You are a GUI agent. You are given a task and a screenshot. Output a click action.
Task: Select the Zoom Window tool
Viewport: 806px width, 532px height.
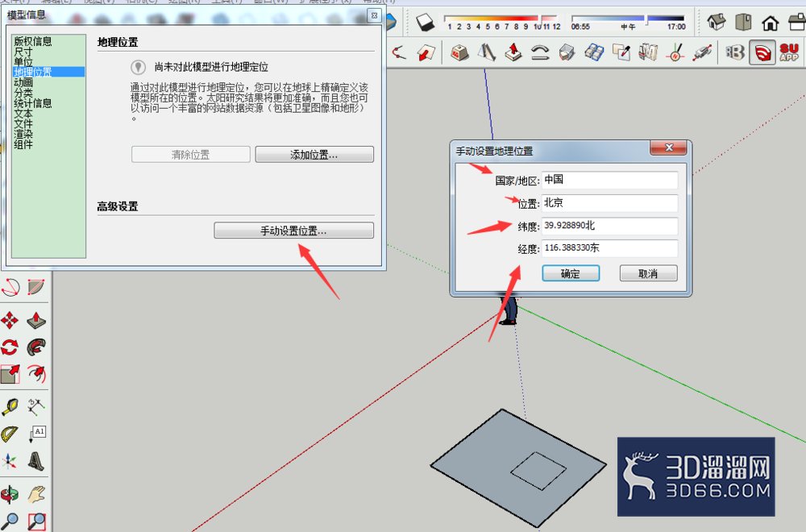36,522
